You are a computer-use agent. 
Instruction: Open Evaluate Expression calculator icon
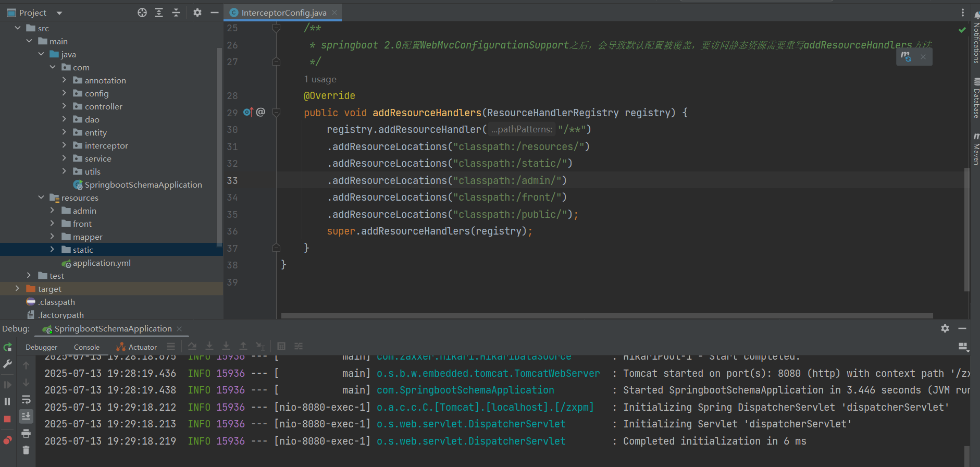(x=281, y=346)
